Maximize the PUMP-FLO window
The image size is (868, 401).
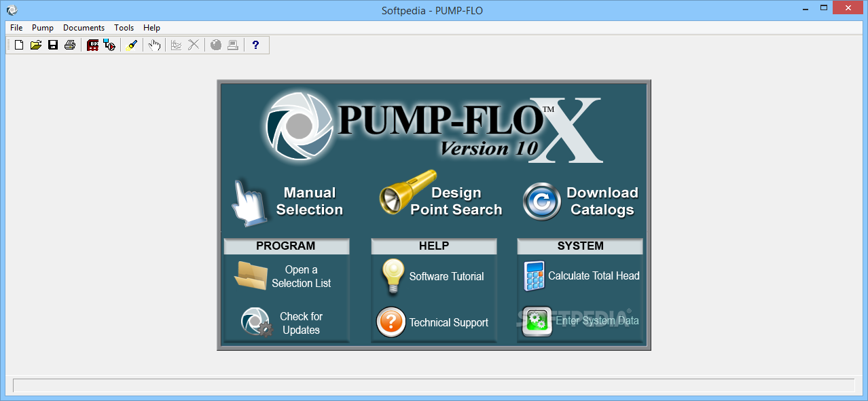[x=823, y=7]
